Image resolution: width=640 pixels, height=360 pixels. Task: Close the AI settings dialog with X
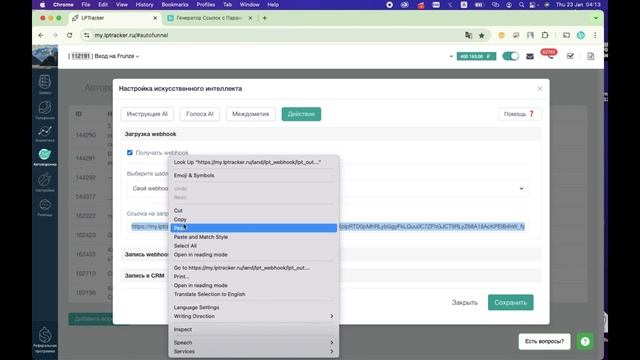coord(540,89)
